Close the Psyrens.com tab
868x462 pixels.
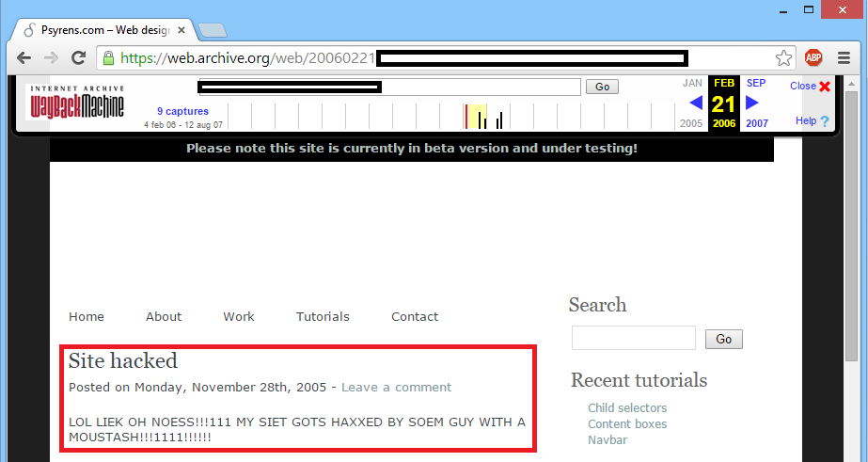point(181,30)
